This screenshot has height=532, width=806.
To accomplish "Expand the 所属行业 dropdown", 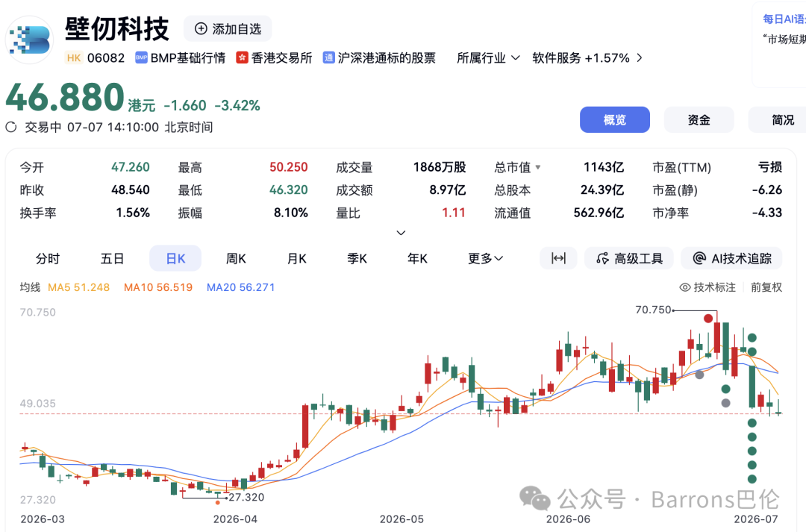I will [x=488, y=58].
